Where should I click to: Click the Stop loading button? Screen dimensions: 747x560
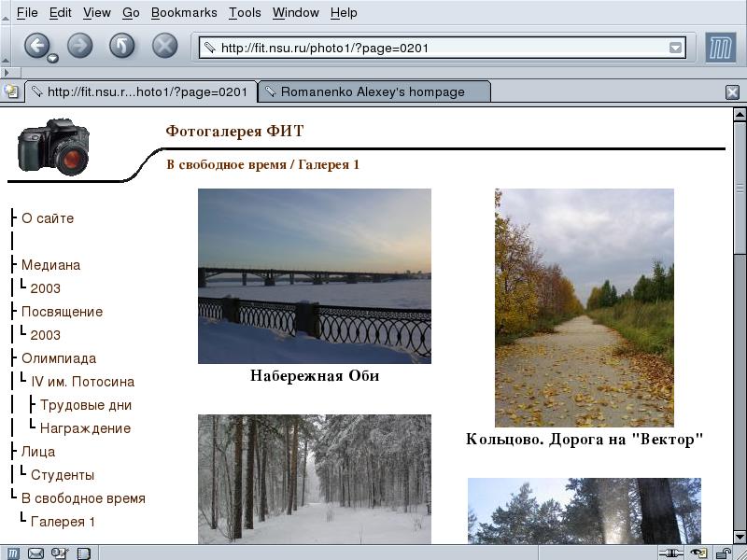(x=165, y=46)
